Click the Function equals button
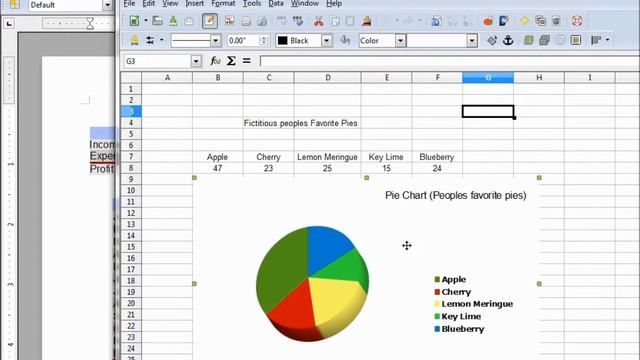This screenshot has width=640, height=360. point(247,61)
